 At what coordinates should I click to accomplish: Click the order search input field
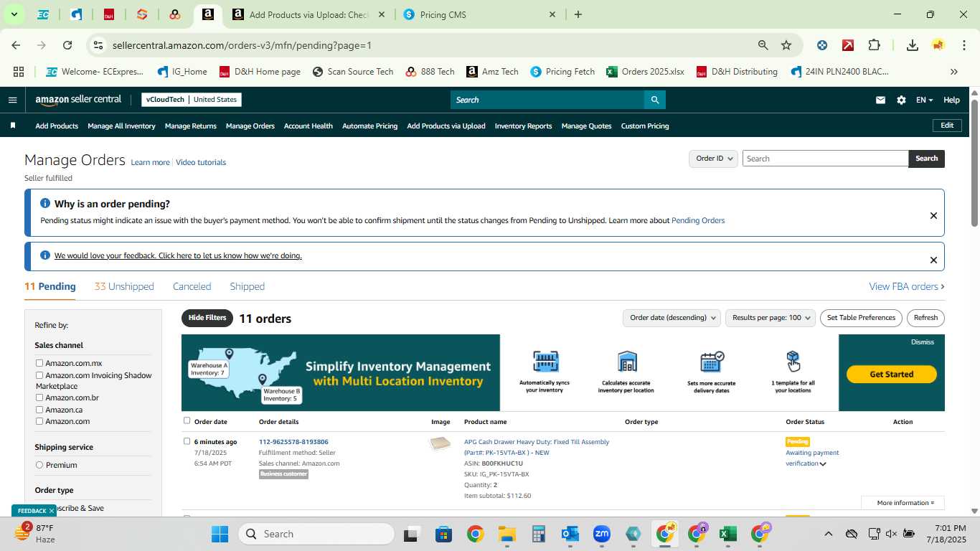click(825, 159)
